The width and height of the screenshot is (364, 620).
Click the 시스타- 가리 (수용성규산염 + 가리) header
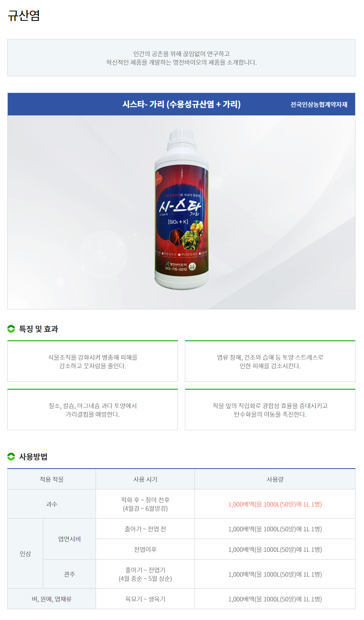[181, 104]
